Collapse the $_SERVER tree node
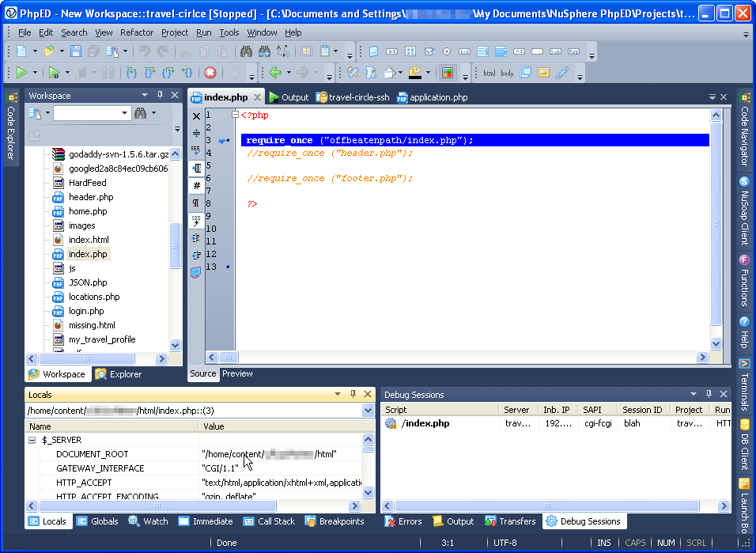 (x=32, y=440)
